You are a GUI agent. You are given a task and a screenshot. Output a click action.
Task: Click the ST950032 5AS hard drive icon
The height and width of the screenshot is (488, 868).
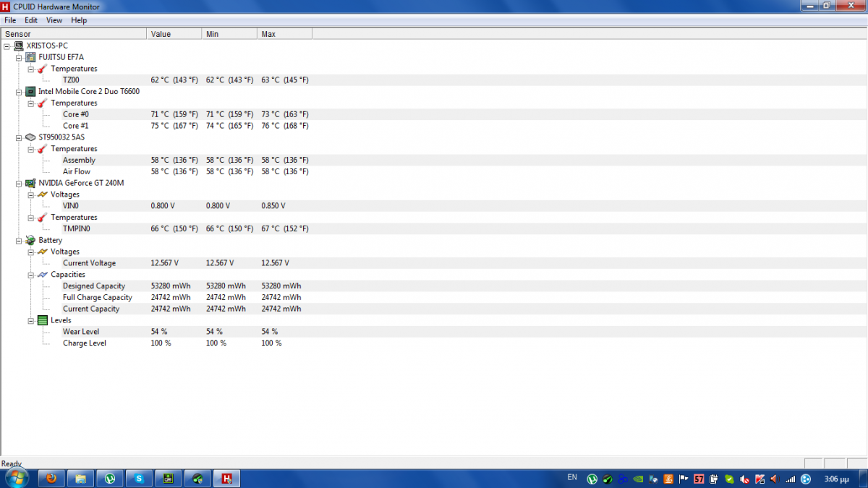[x=31, y=137]
